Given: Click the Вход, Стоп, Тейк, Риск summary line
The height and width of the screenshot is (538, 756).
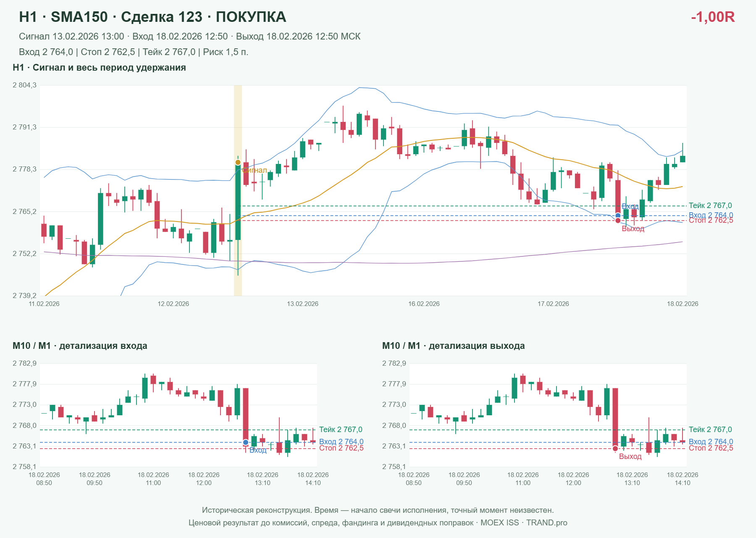Looking at the screenshot, I should coord(134,52).
